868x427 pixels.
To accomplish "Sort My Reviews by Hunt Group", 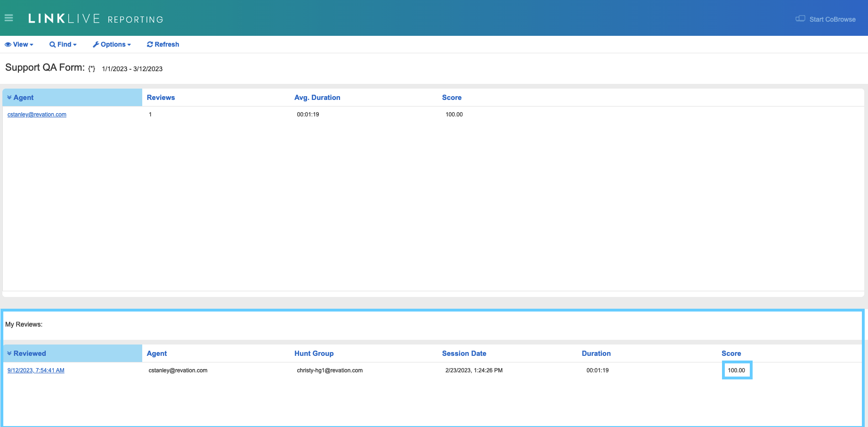I will point(314,353).
